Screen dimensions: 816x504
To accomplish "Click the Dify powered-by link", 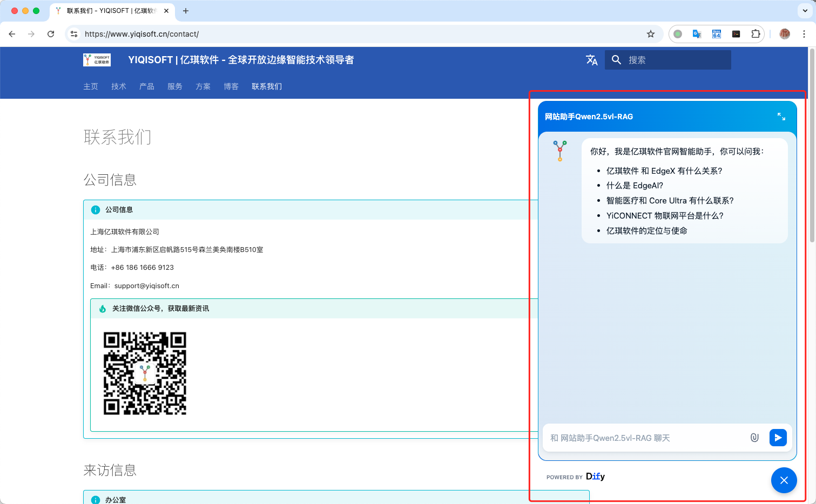I will pyautogui.click(x=595, y=476).
